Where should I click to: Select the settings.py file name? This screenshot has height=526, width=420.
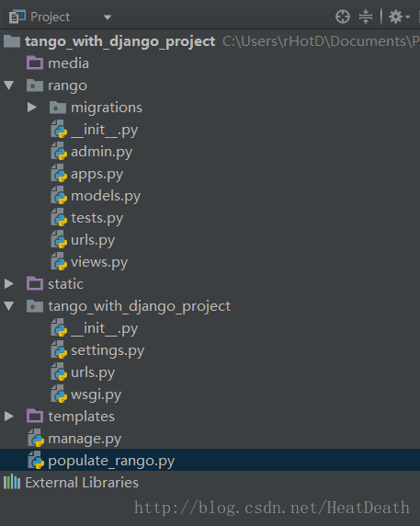coord(108,351)
